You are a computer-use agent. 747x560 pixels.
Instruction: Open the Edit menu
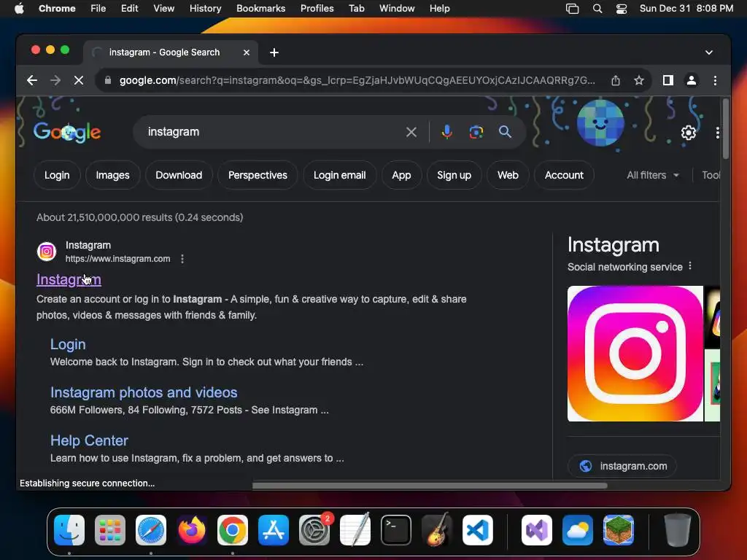coord(129,8)
